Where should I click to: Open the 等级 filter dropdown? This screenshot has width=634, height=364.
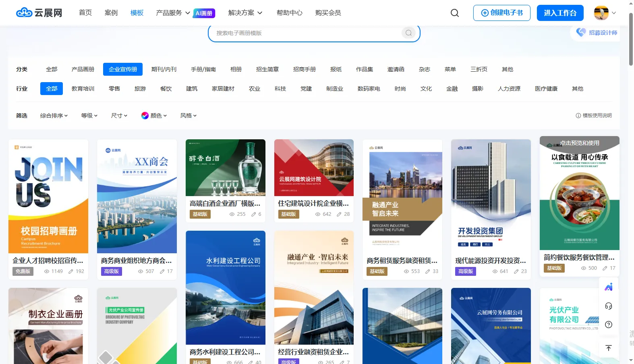coord(89,116)
